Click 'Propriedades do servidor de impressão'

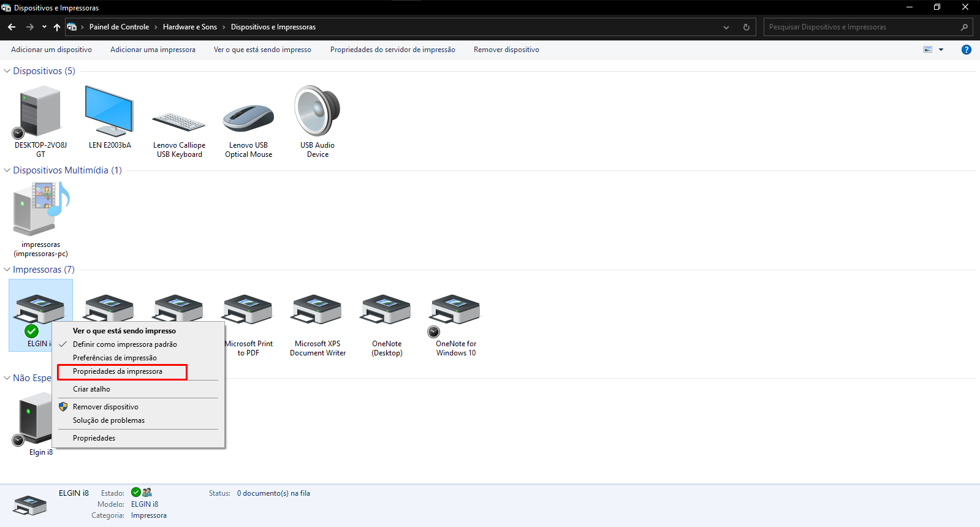(392, 50)
